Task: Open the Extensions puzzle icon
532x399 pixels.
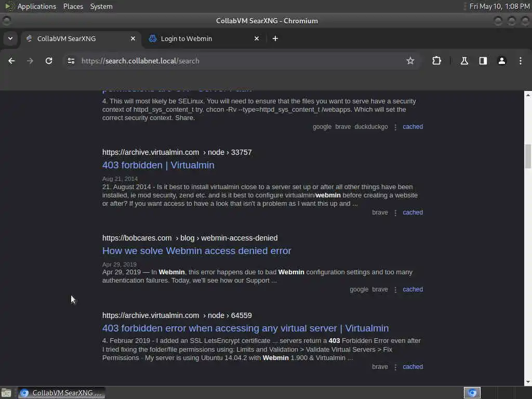Action: point(436,61)
